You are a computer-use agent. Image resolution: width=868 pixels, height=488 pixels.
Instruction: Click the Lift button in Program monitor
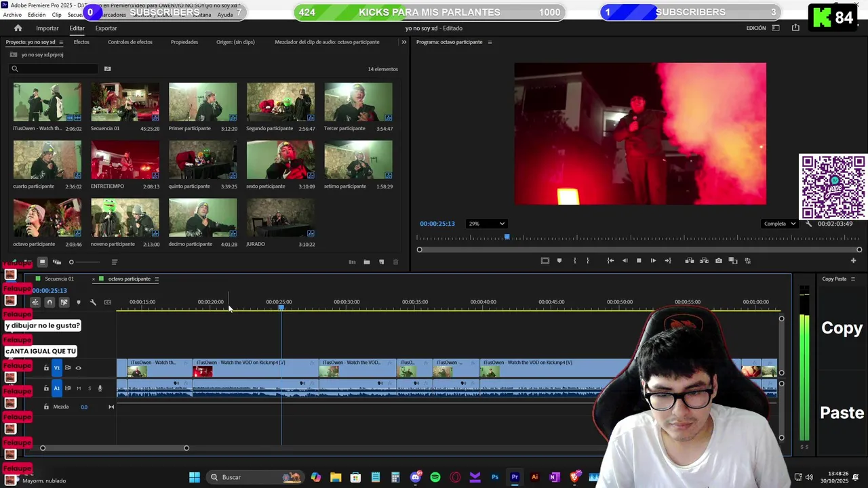[690, 260]
